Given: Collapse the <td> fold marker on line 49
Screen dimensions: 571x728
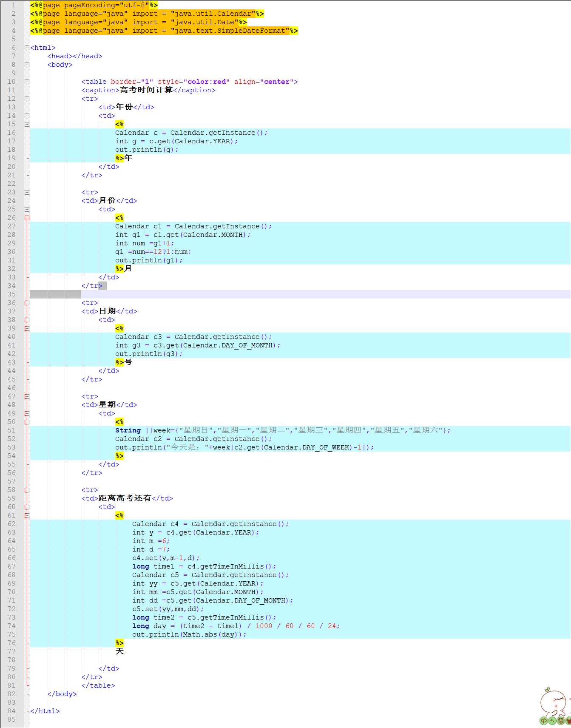Looking at the screenshot, I should tap(27, 413).
